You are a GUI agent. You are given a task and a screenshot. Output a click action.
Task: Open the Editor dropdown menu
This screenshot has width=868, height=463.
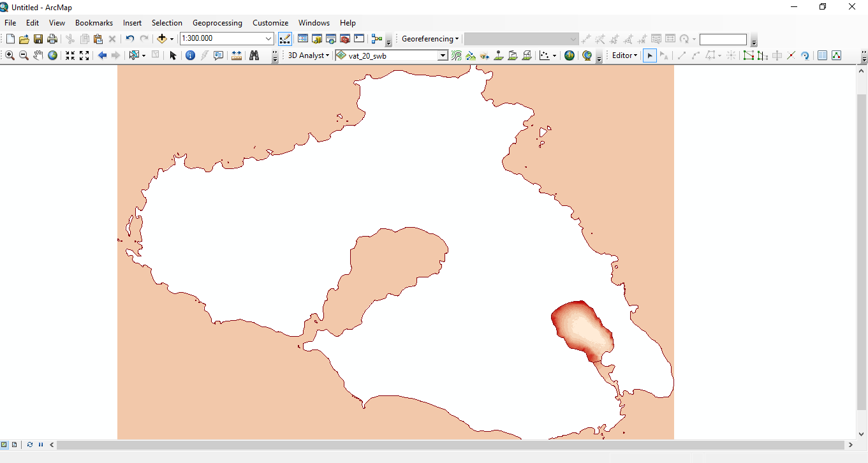point(624,55)
